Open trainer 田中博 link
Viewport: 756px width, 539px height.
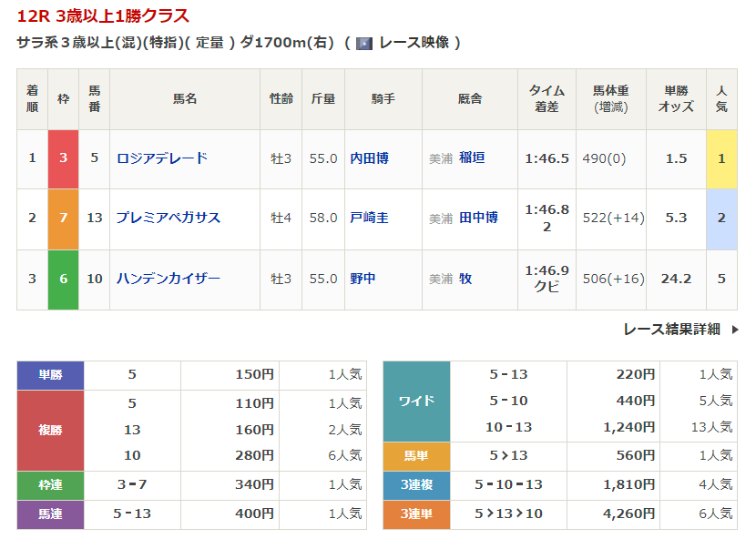(478, 218)
